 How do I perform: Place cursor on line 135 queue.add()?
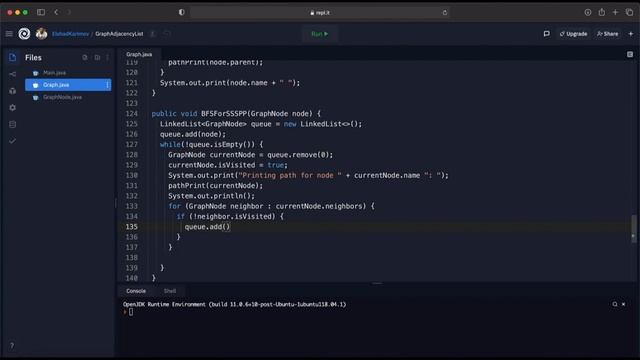pos(207,227)
